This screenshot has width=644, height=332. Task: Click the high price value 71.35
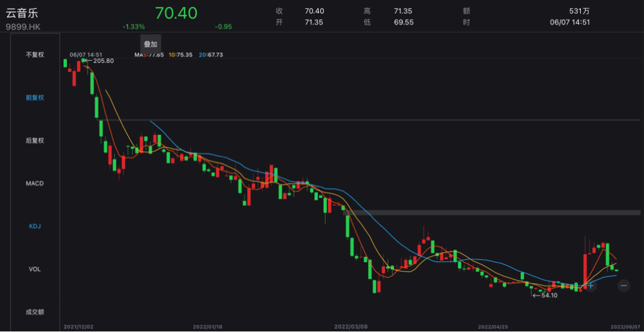pyautogui.click(x=403, y=11)
